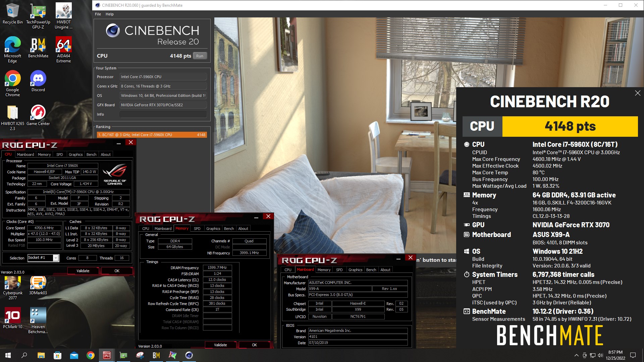The width and height of the screenshot is (644, 362).
Task: Open the Recycle Bin desktop icon
Action: pyautogui.click(x=12, y=14)
